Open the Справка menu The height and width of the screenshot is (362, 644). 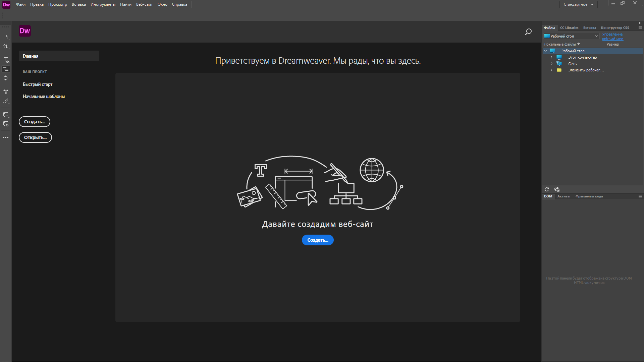pos(179,4)
